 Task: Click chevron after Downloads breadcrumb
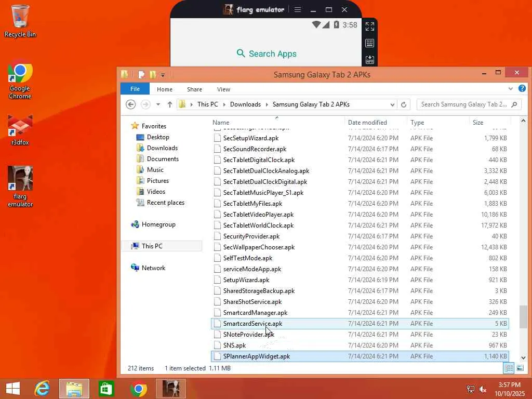click(x=267, y=104)
